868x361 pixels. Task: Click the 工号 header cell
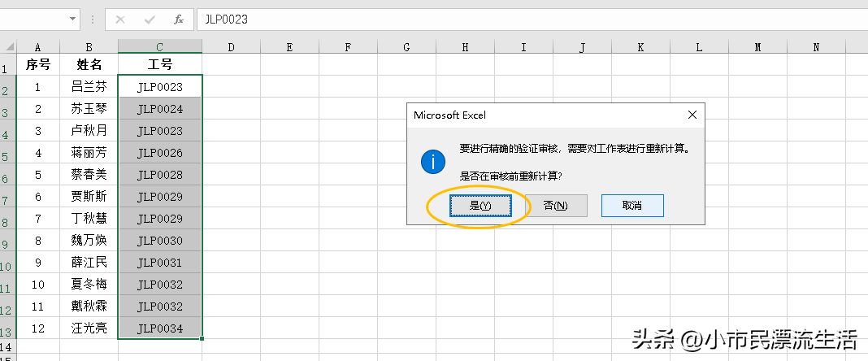click(x=160, y=64)
